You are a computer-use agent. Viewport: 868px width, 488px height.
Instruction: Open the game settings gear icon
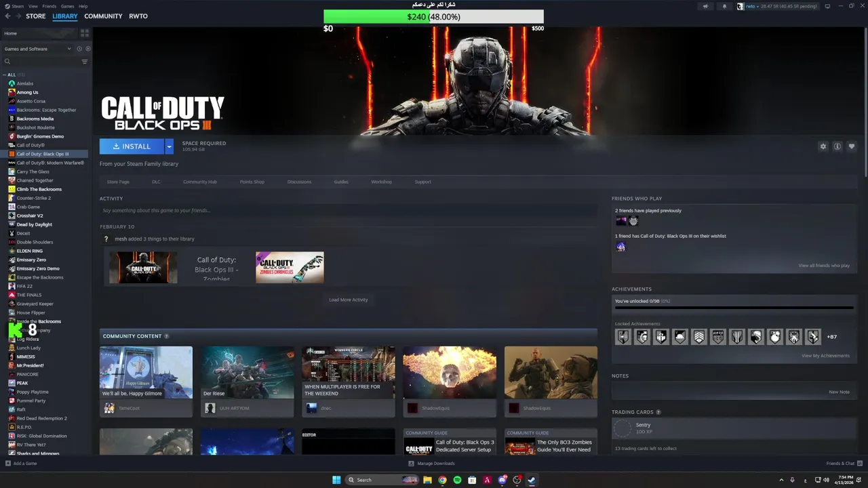(x=823, y=146)
